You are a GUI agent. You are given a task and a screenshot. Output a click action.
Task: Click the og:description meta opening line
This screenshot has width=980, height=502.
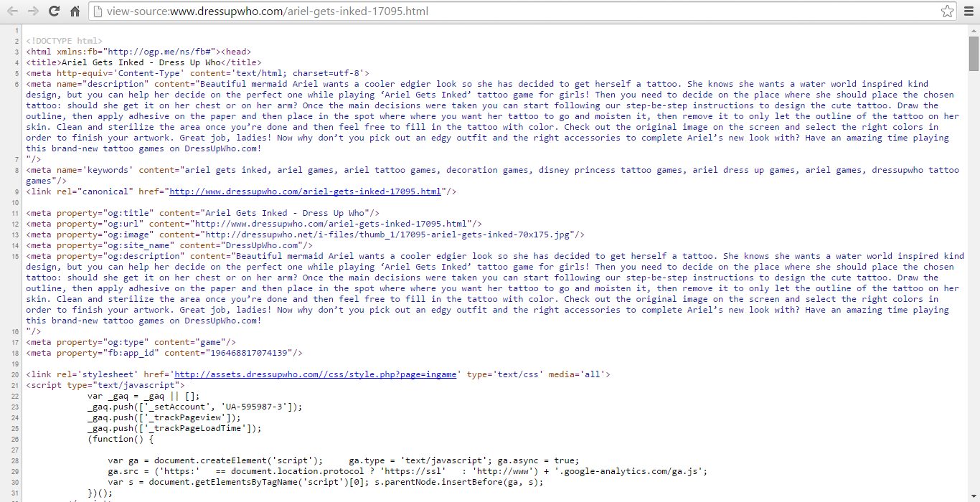coord(495,256)
